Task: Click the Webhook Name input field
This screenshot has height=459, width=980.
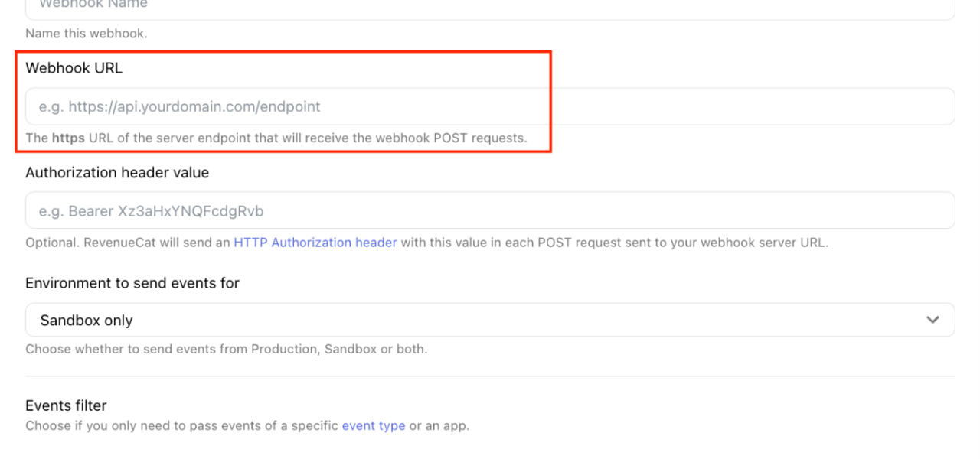Action: pyautogui.click(x=490, y=6)
